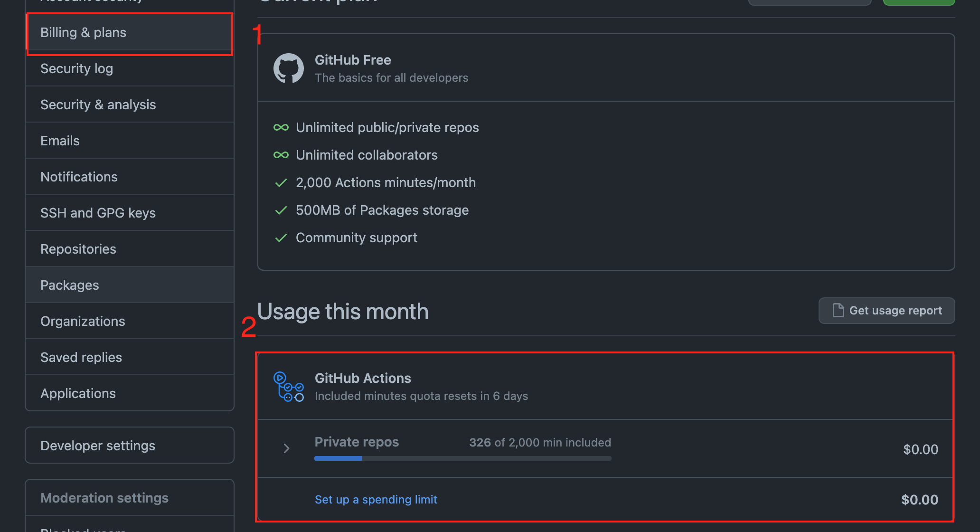The height and width of the screenshot is (532, 980).
Task: Click the infinity icon beside Unlimited collaborators
Action: tap(281, 155)
